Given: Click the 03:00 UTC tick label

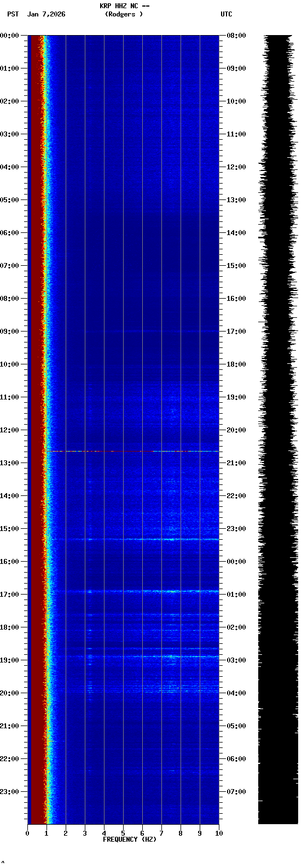Looking at the screenshot, I should tap(236, 660).
